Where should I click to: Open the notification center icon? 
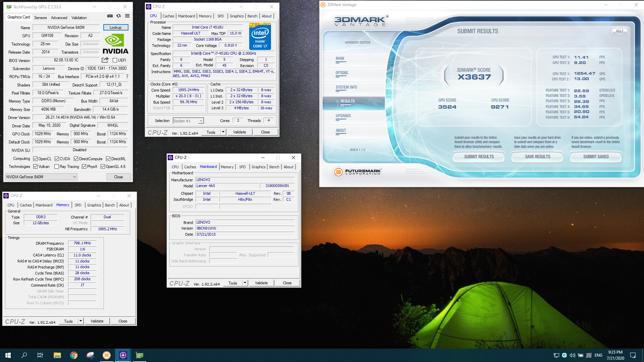633,355
